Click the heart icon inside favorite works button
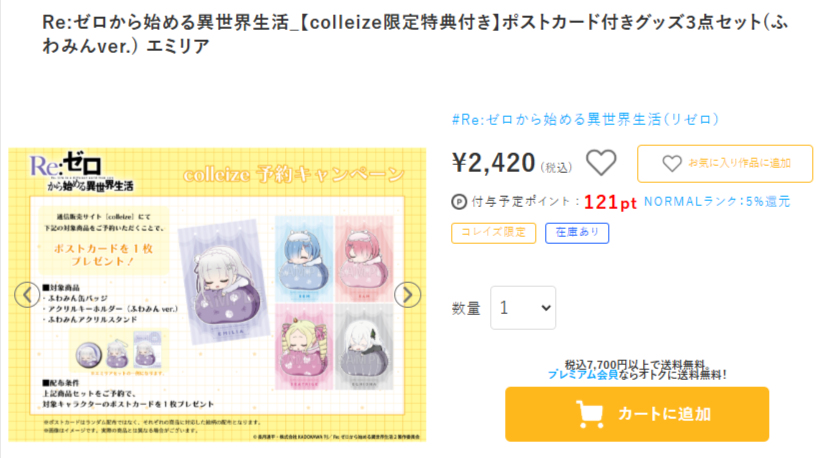Viewport: 834px width, 458px height. click(x=672, y=163)
